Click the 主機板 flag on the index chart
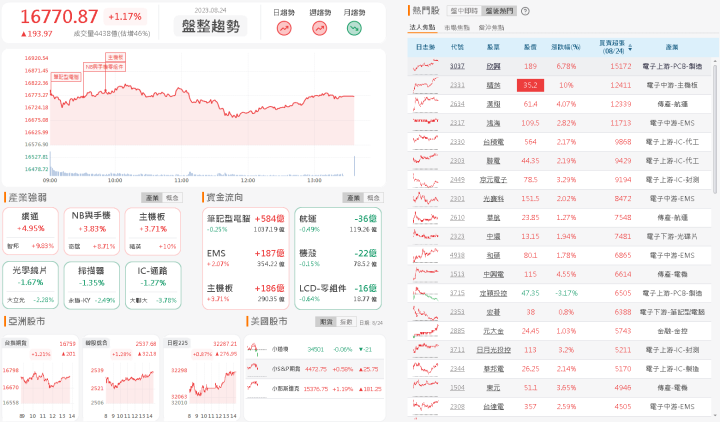This screenshot has height=422, width=720. [x=115, y=57]
